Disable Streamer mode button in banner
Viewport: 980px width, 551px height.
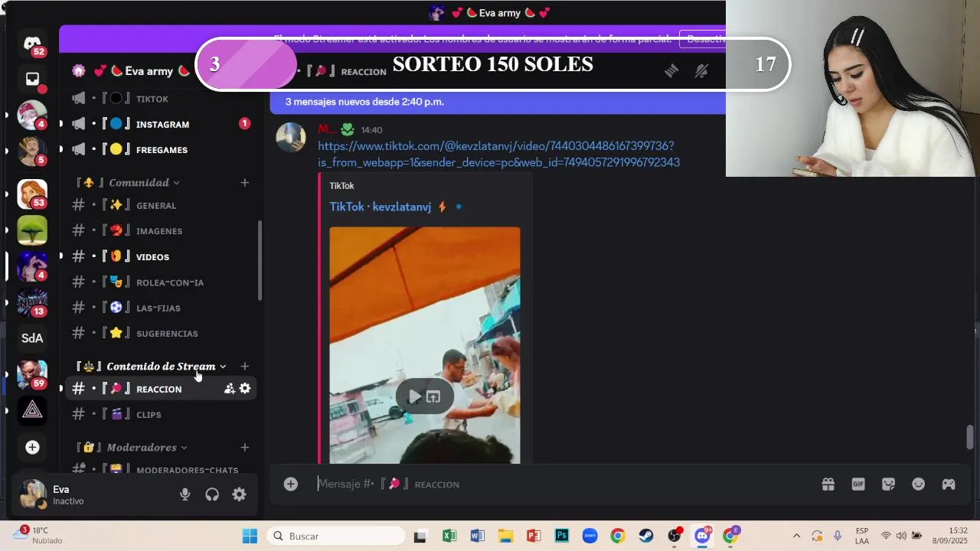click(703, 38)
